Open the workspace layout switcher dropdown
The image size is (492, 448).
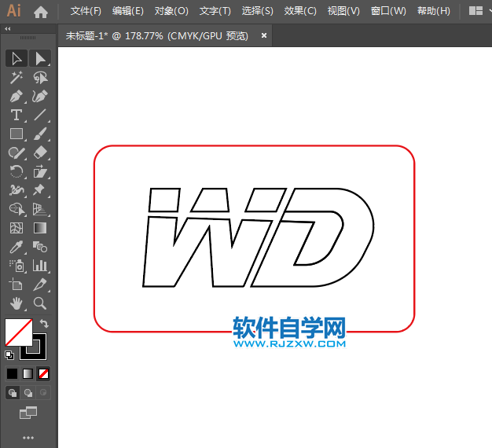click(x=479, y=11)
